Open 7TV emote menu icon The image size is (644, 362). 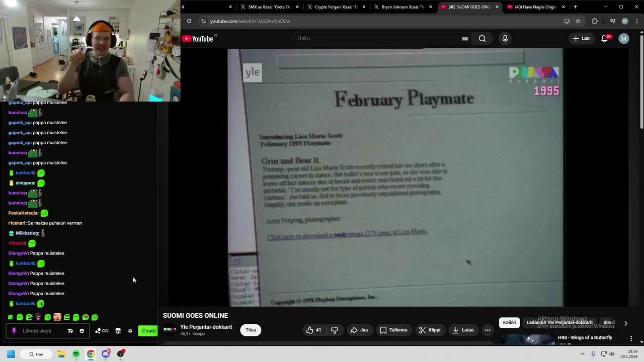tap(70, 331)
